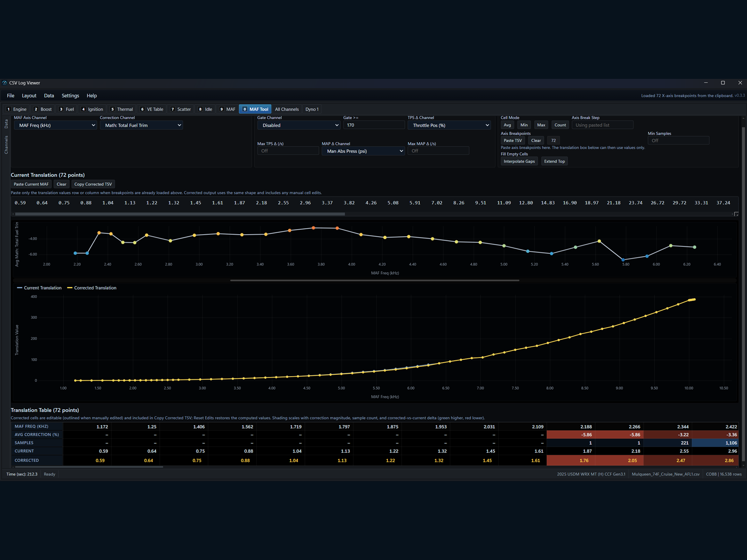
Task: Click the Mulqueen_74F_Cruise_New_AFL1.csv status entry
Action: (666, 474)
